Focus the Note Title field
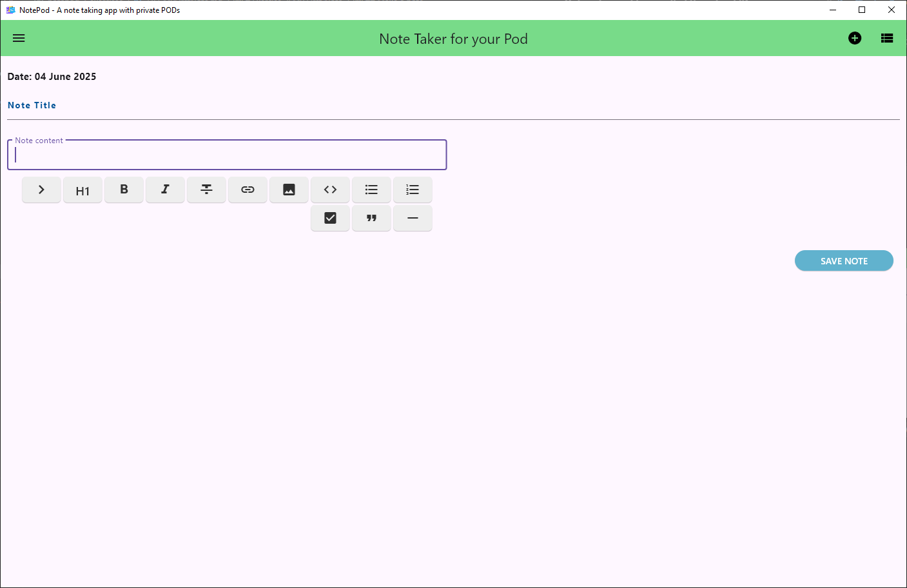Screen dimensions: 907x588 [451, 106]
